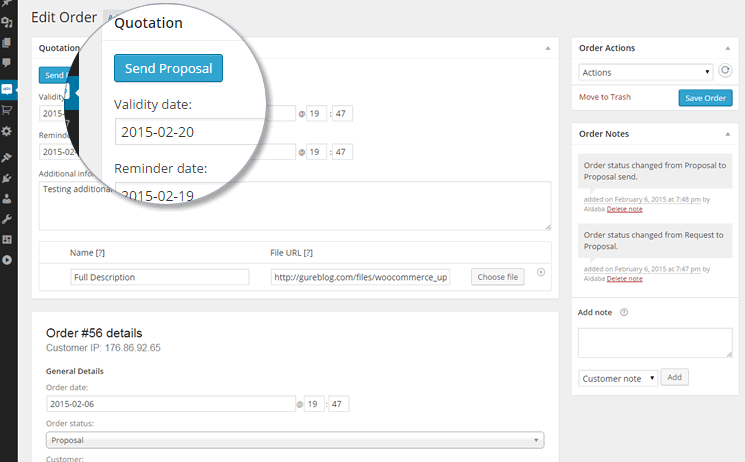Open the WooCommerce menu in sidebar
745x462 pixels.
[x=7, y=88]
